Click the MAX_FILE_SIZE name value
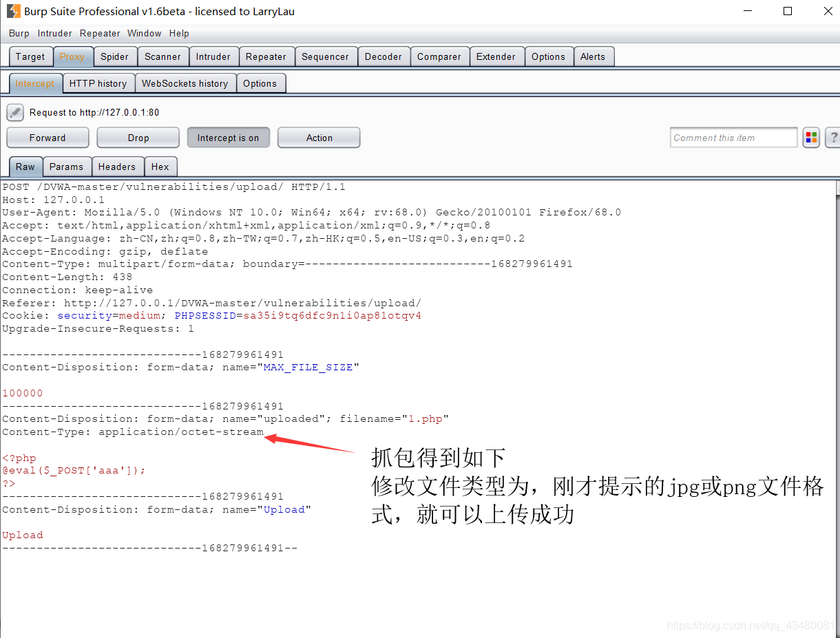 308,367
